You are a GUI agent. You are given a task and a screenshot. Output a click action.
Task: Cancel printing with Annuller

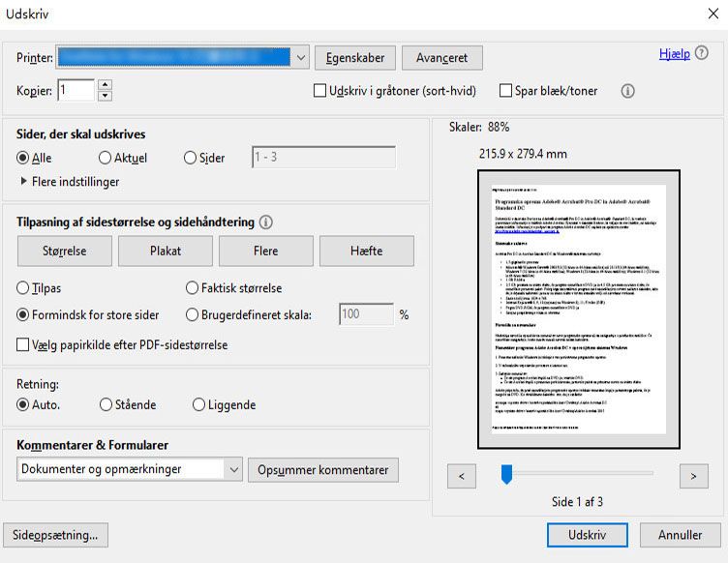(681, 535)
